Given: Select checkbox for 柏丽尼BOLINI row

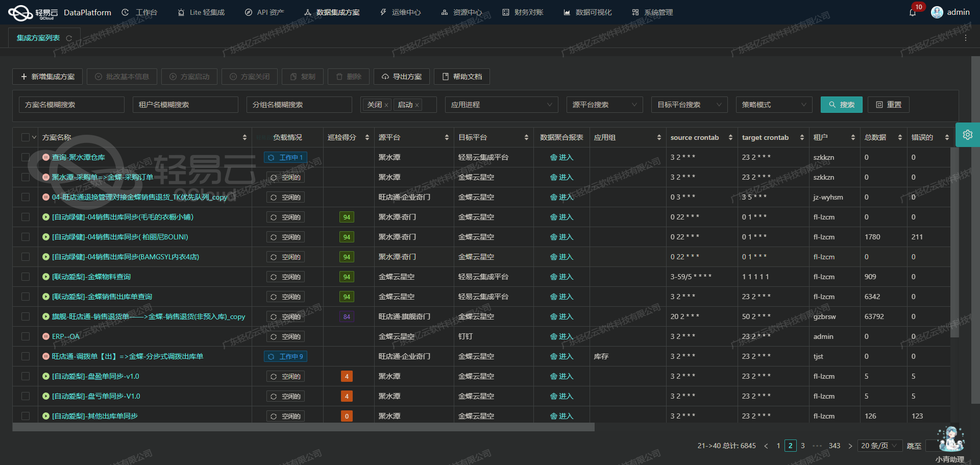Looking at the screenshot, I should (x=26, y=237).
